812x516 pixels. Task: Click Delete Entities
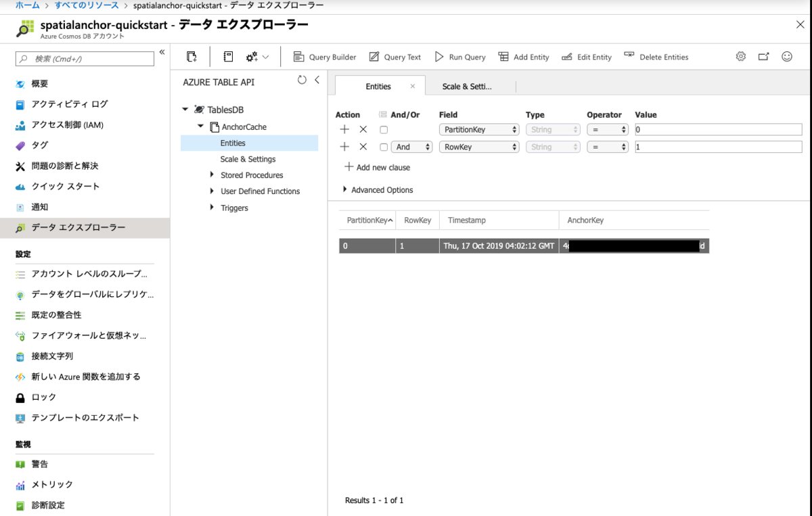(656, 57)
